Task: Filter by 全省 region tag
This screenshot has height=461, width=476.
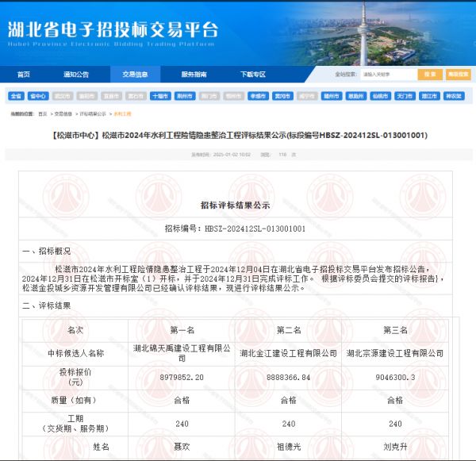Action: click(16, 95)
